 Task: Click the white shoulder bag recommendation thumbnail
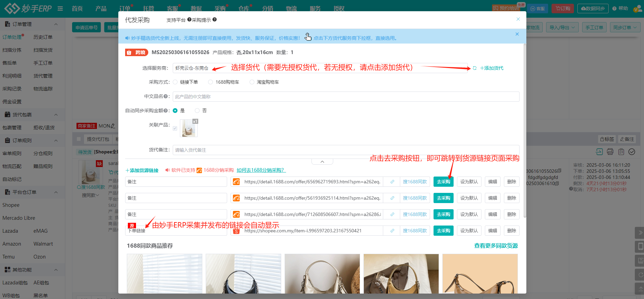tap(322, 273)
